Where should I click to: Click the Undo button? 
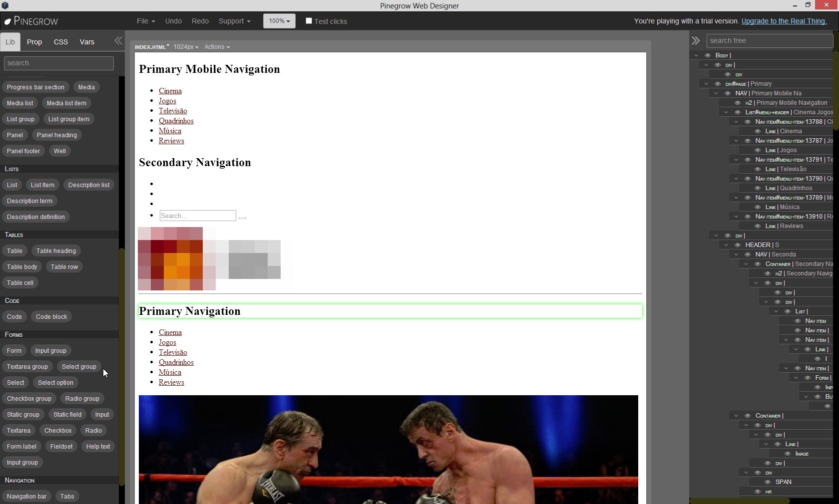pyautogui.click(x=173, y=21)
